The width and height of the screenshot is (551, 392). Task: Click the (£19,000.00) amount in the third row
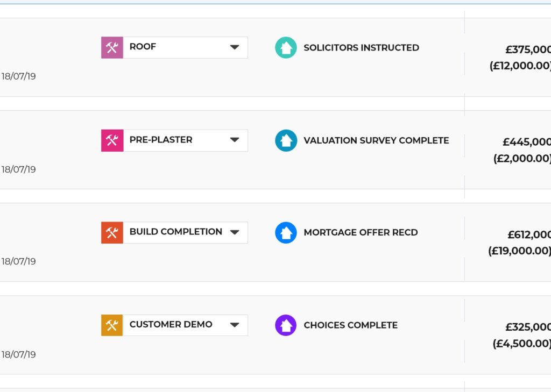tap(519, 251)
